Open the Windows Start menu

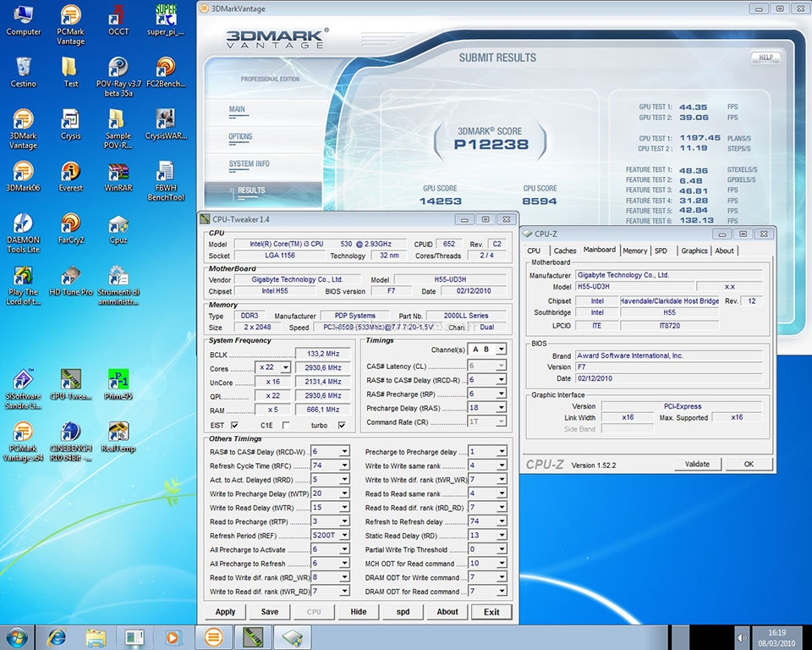[x=17, y=637]
